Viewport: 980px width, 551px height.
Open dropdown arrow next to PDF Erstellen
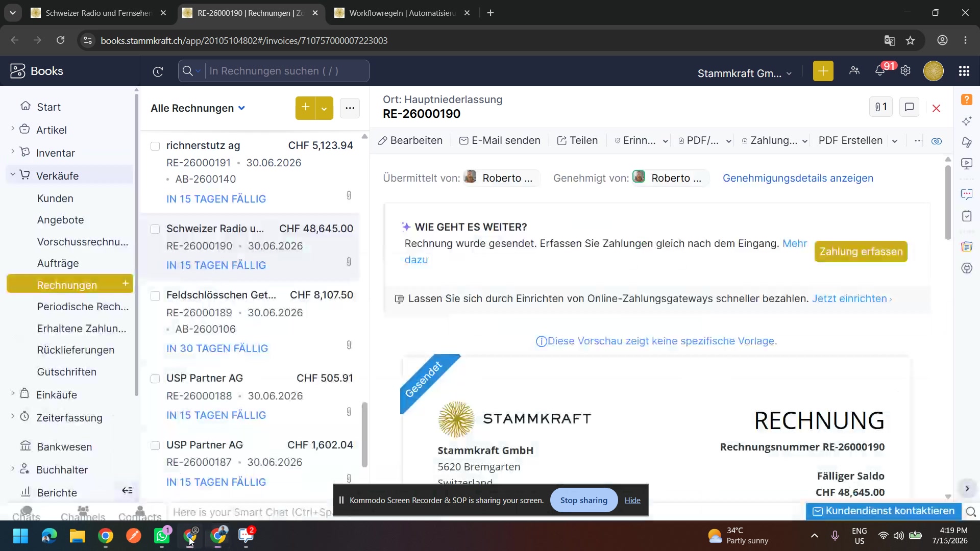(895, 141)
